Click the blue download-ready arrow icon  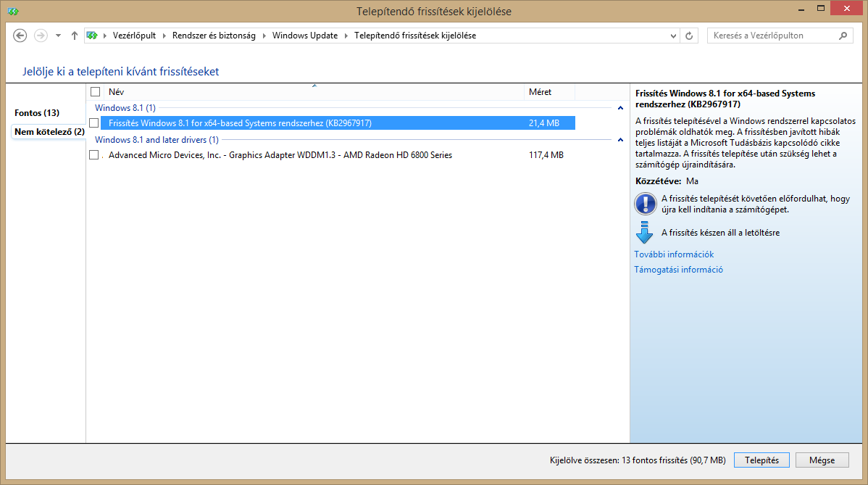pos(644,233)
